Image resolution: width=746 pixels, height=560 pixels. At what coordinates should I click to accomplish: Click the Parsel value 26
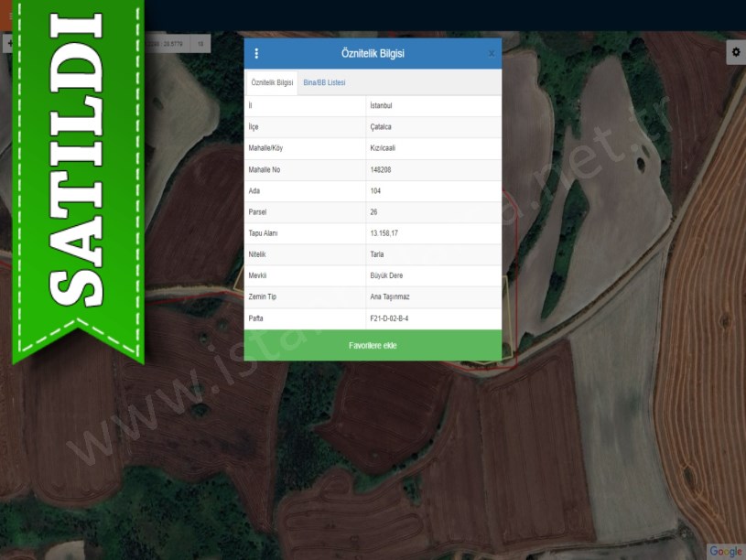[x=373, y=212]
